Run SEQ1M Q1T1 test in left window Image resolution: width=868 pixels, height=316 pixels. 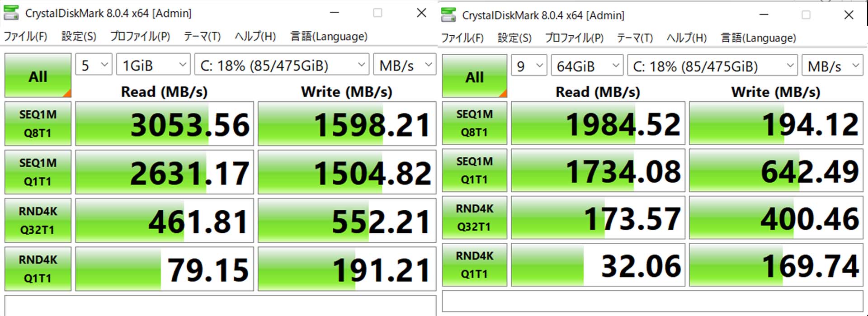click(38, 172)
